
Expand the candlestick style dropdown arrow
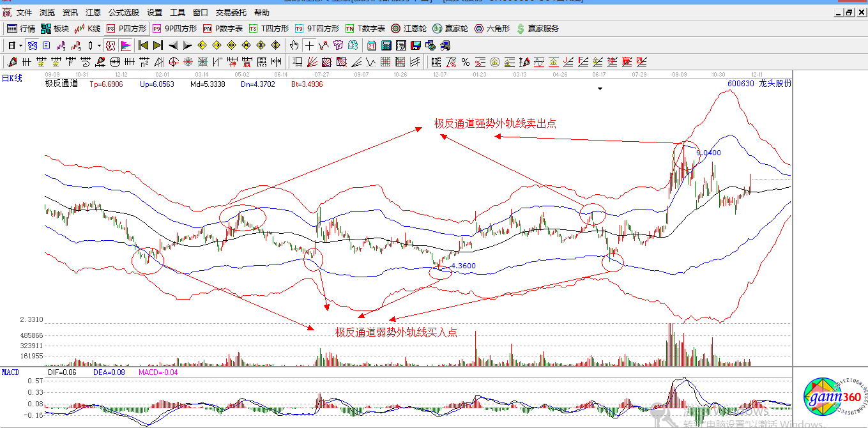98,45
